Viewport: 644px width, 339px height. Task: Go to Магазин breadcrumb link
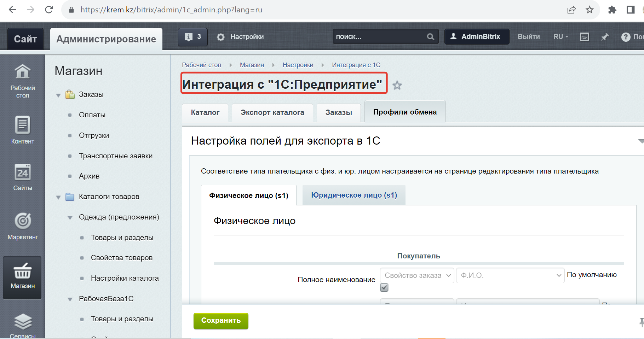(252, 65)
